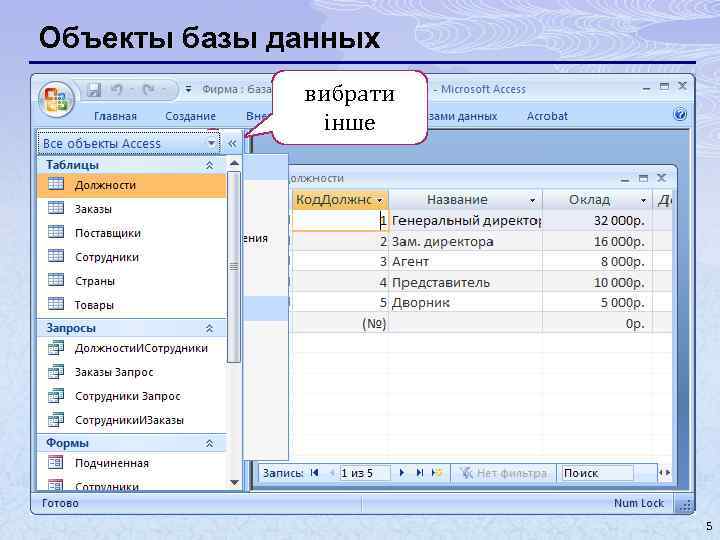The width and height of the screenshot is (720, 540).
Task: Click the Агент cell
Action: pos(465,261)
